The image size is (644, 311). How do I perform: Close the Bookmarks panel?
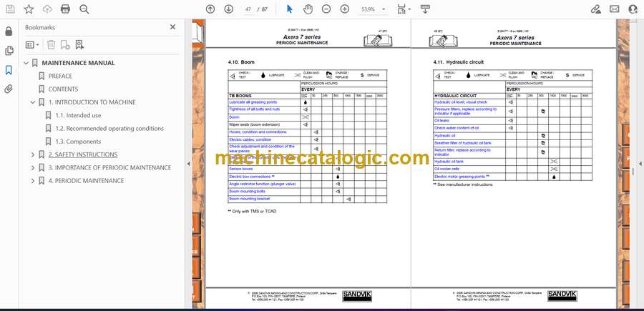click(172, 27)
